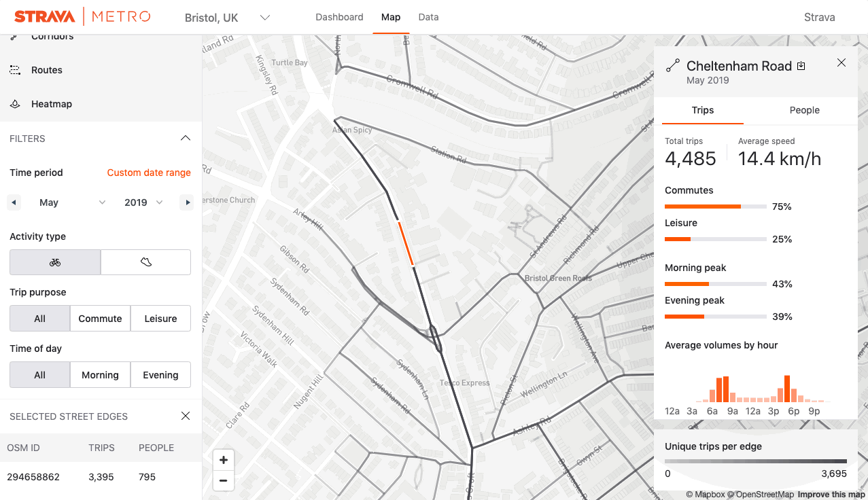Click the Improve this map link

click(x=831, y=495)
